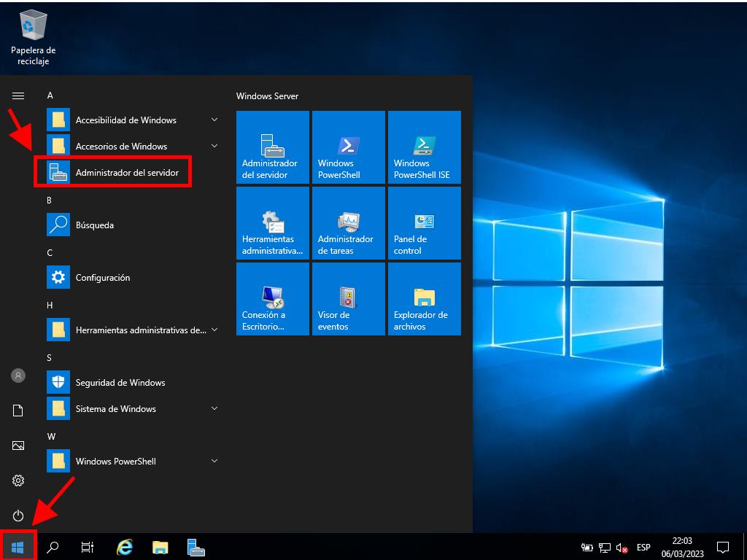Screen dimensions: 747x560
Task: Expand Accesibilidad de Windows folder
Action: (x=133, y=120)
